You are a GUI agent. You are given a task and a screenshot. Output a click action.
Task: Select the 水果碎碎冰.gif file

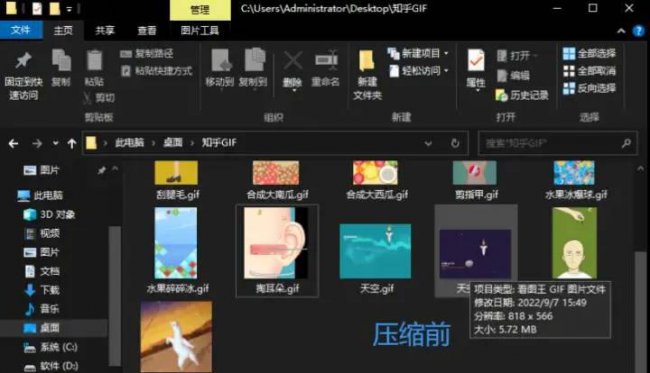coord(177,251)
